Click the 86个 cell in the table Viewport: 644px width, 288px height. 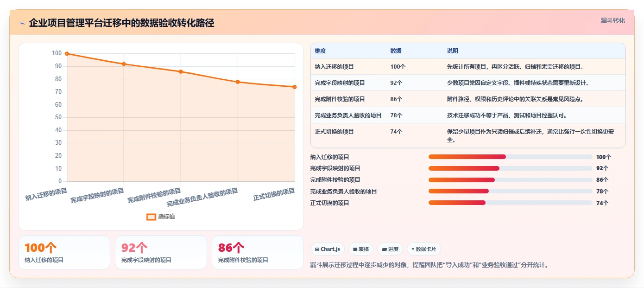397,99
